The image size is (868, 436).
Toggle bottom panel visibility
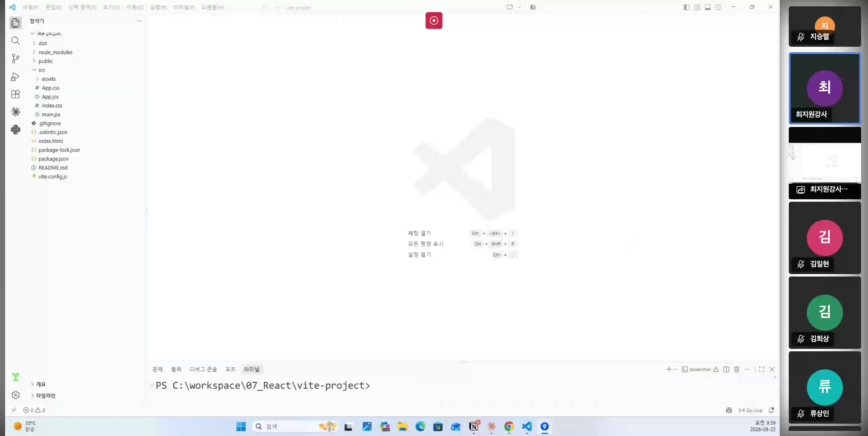(x=708, y=7)
